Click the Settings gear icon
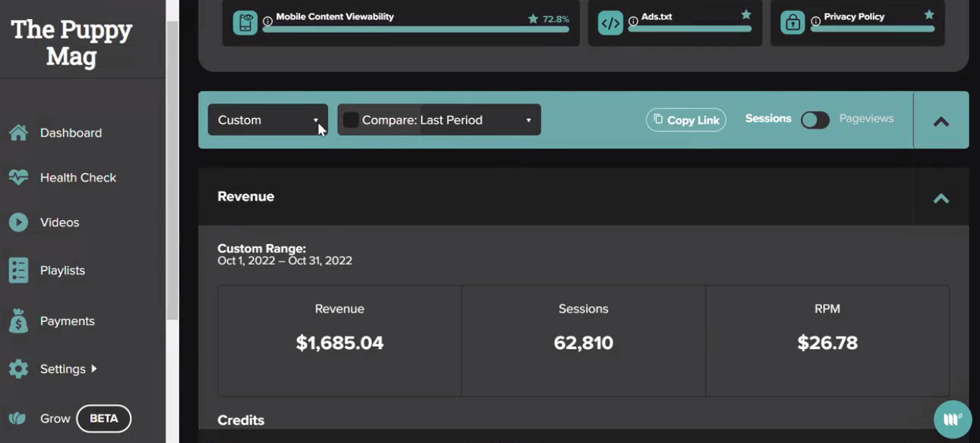980x443 pixels. pos(18,369)
